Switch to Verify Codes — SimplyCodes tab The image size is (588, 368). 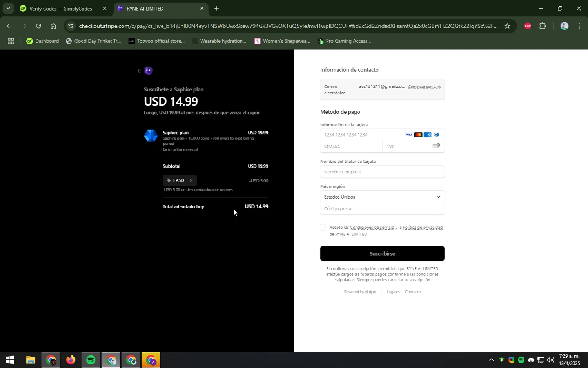[x=61, y=9]
